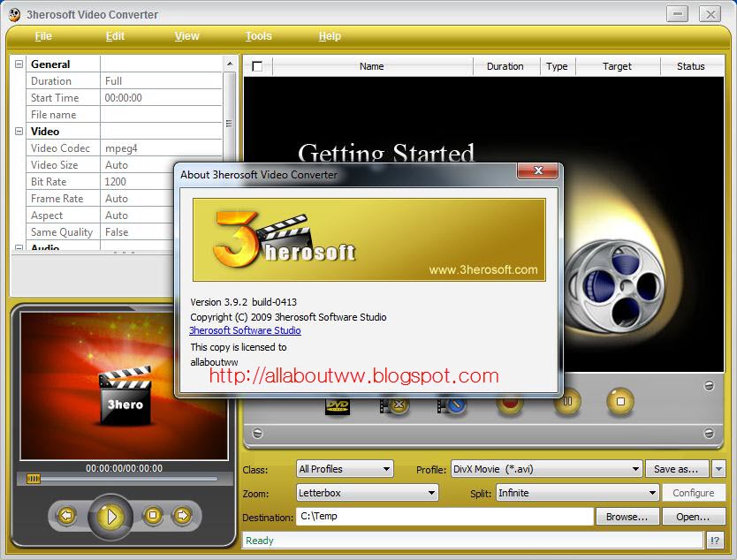
Task: Open the Class dropdown showing All Profiles
Action: [345, 469]
